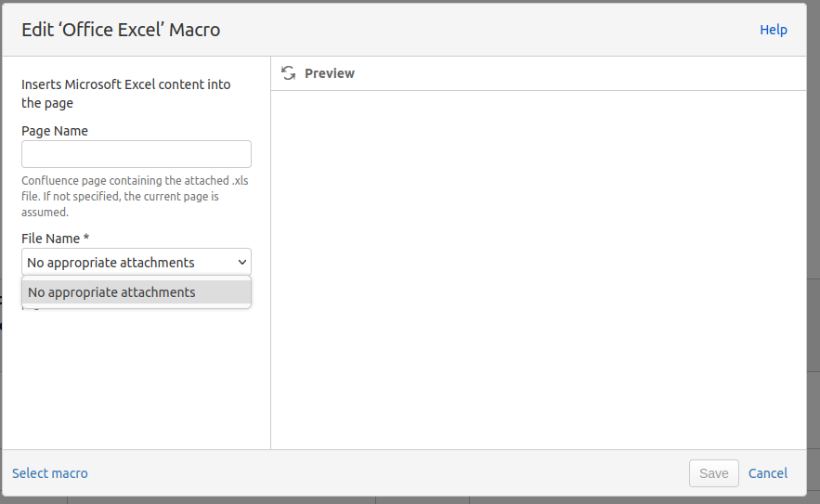Click the disabled Save button
820x504 pixels.
click(713, 473)
